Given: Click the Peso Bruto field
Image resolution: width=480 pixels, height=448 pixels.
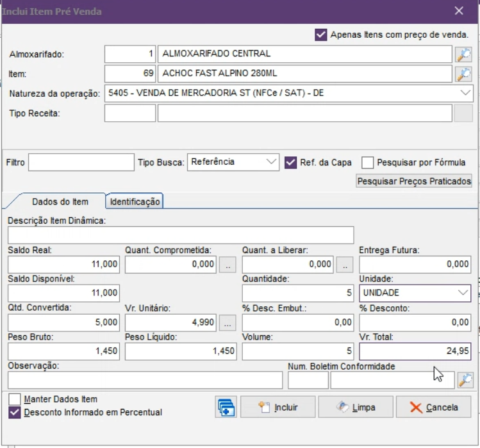Looking at the screenshot, I should [63, 351].
